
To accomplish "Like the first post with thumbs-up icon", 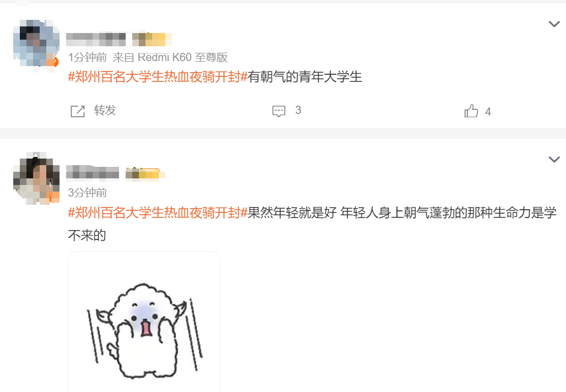I will point(471,111).
